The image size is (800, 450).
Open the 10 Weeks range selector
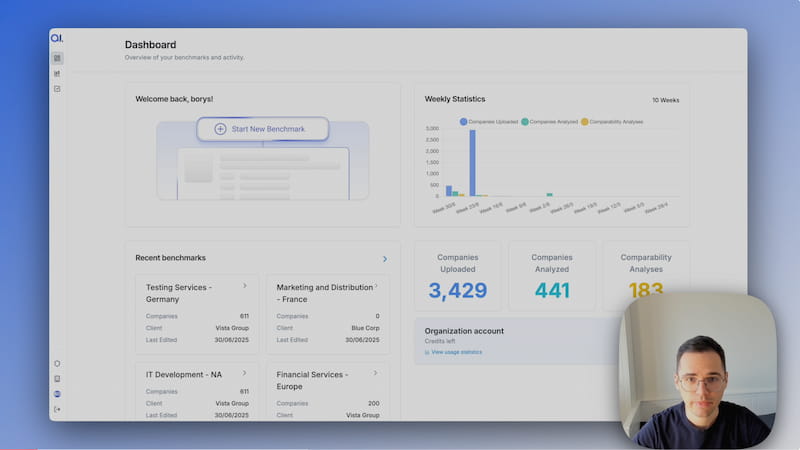point(665,100)
